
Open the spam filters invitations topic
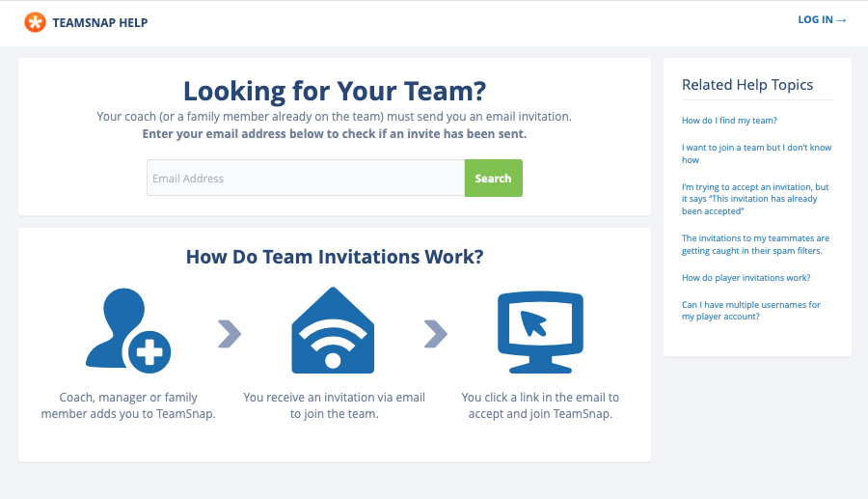[x=755, y=244]
